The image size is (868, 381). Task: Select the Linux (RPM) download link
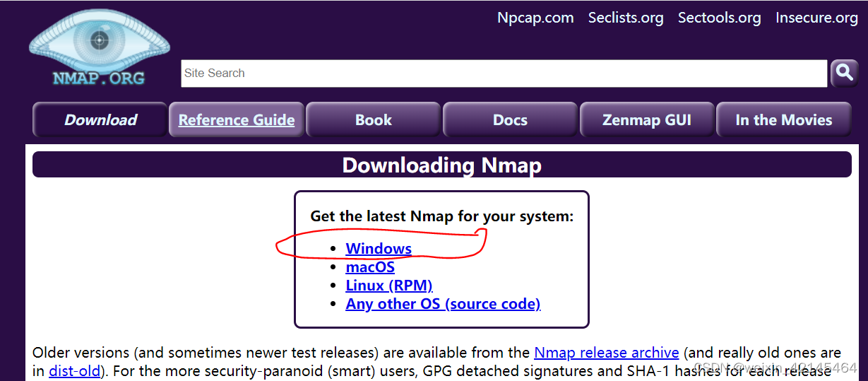click(x=389, y=286)
